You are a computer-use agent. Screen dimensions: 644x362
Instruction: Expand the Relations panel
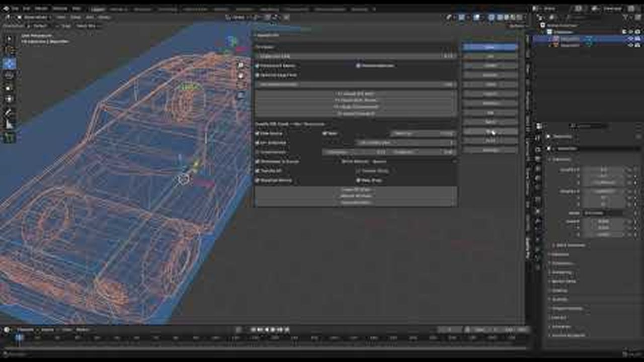[561, 254]
